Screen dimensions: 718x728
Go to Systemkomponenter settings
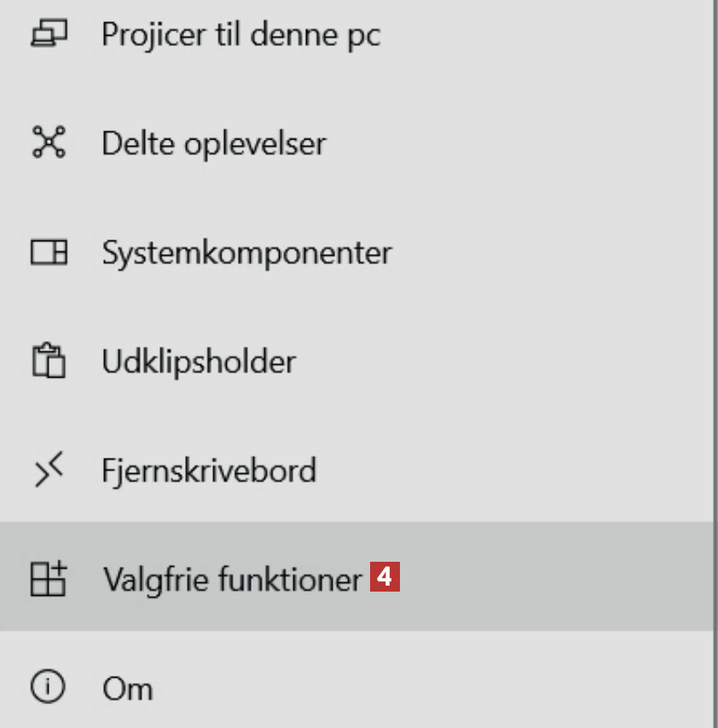tap(246, 253)
